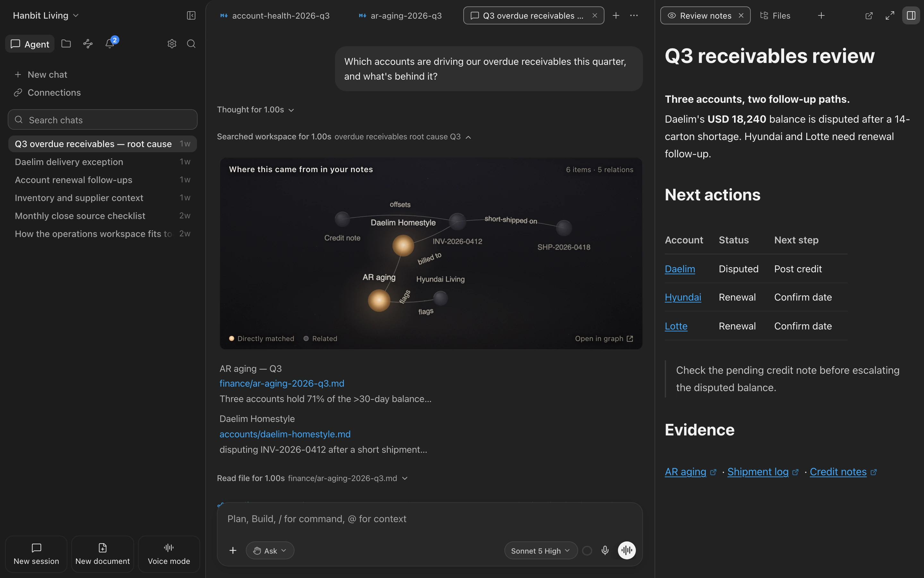The image size is (924, 578).
Task: Select the Credit note graph node
Action: pos(343,219)
